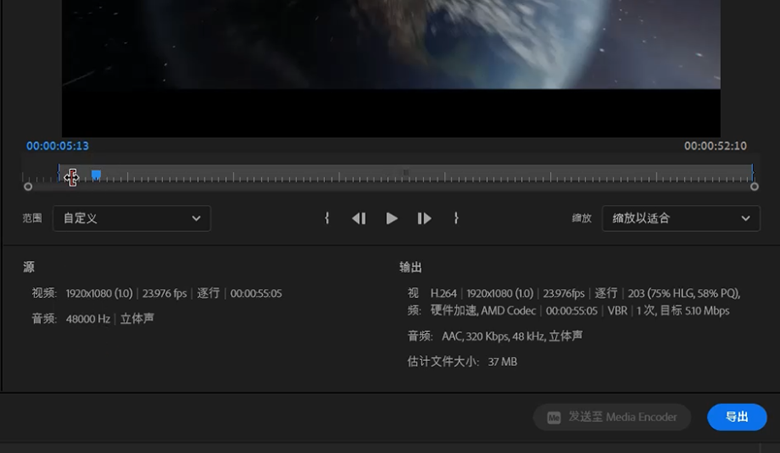Click estimated file size 37 MB

click(502, 362)
